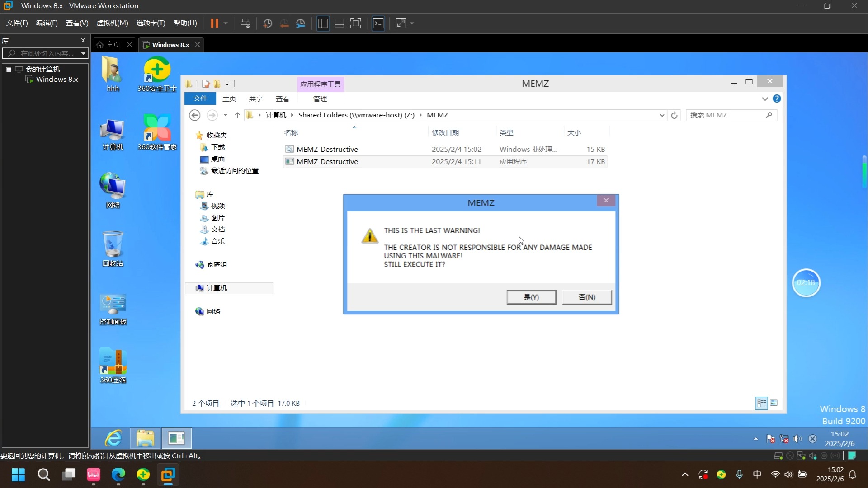Take a snapshot of the virtual machine
Image resolution: width=868 pixels, height=488 pixels.
point(267,23)
